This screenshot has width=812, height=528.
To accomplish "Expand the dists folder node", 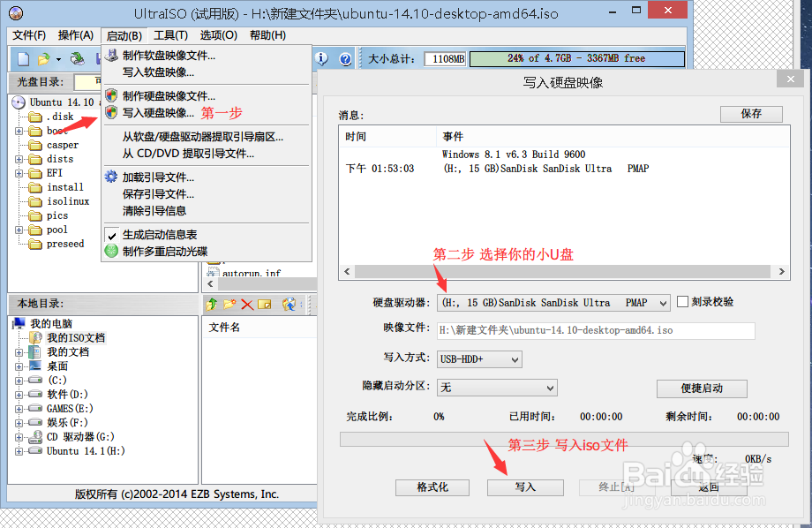I will [x=19, y=159].
